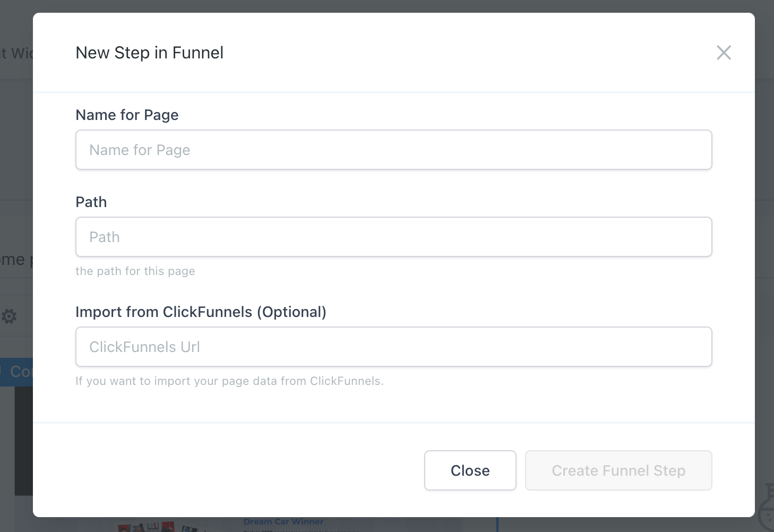Click the "New Step in Funnel" dialog title

[x=149, y=53]
